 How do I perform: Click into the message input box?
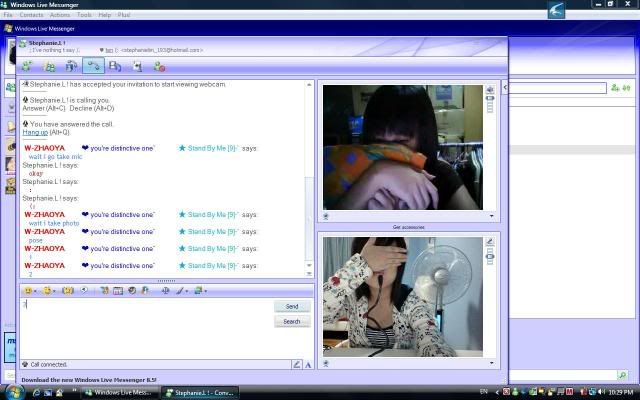(146, 327)
